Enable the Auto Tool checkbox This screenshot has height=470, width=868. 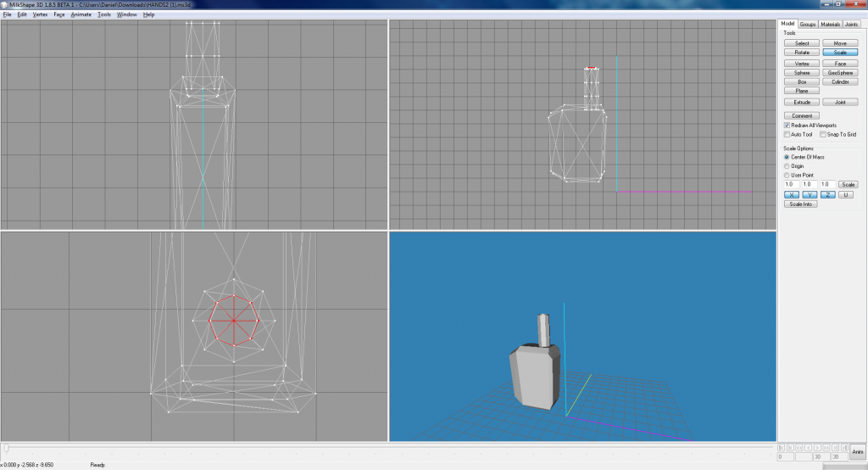787,134
